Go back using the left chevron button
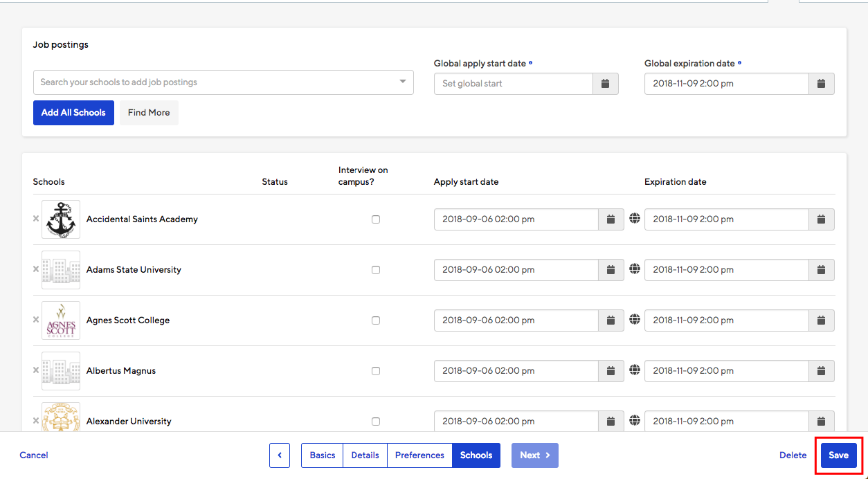This screenshot has height=479, width=868. [x=280, y=455]
